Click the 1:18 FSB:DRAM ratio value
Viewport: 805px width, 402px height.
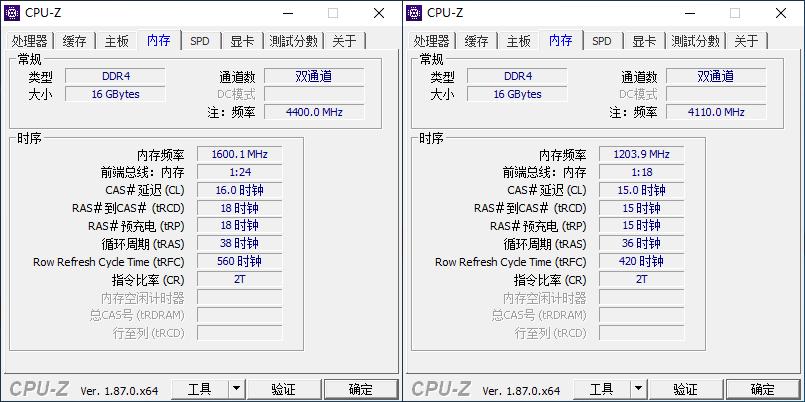(642, 172)
